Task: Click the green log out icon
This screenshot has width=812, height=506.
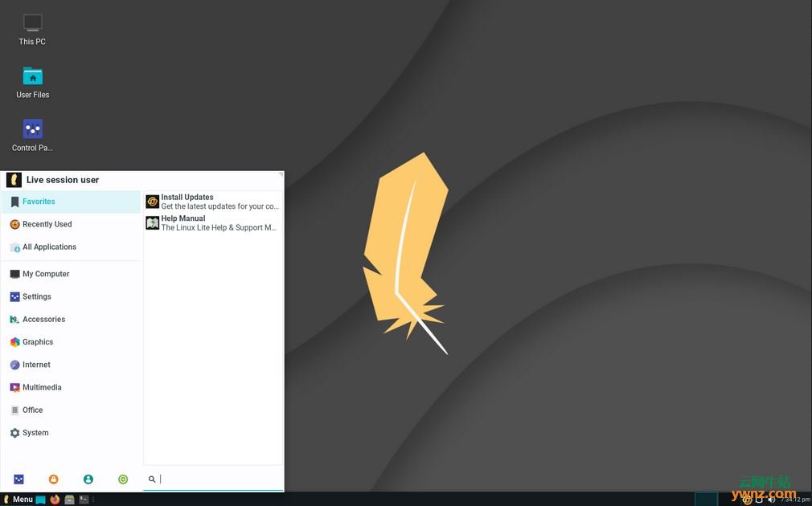Action: click(x=123, y=479)
